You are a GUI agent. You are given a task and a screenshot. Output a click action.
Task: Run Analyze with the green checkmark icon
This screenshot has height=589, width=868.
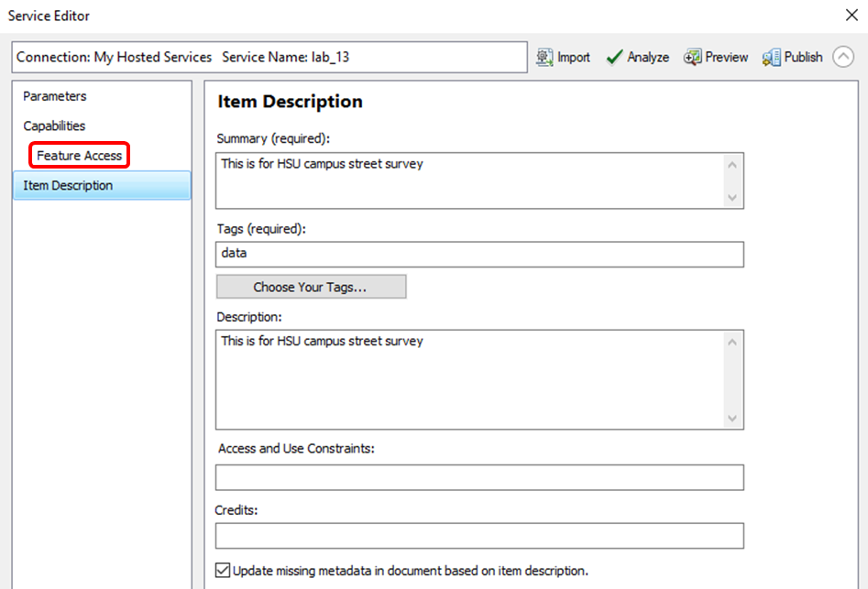click(615, 57)
